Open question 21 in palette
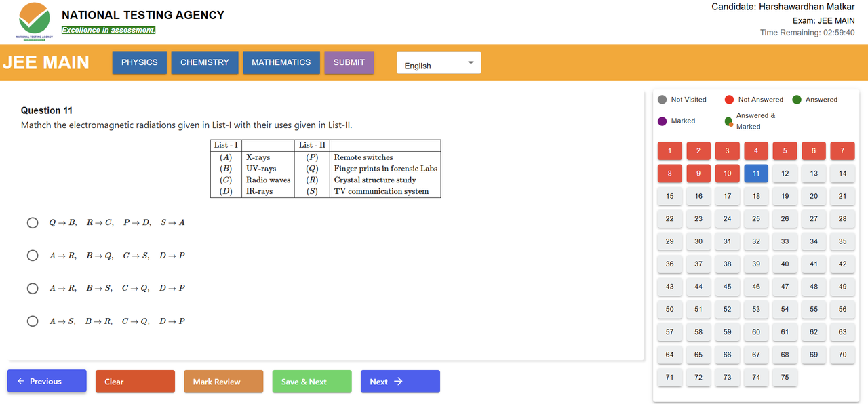Viewport: 868px width, 404px height. [843, 196]
